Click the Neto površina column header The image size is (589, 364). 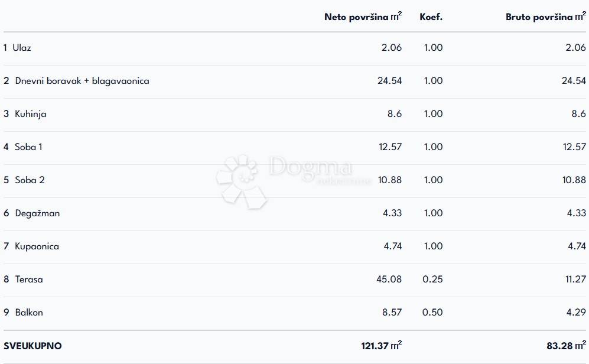coord(363,17)
